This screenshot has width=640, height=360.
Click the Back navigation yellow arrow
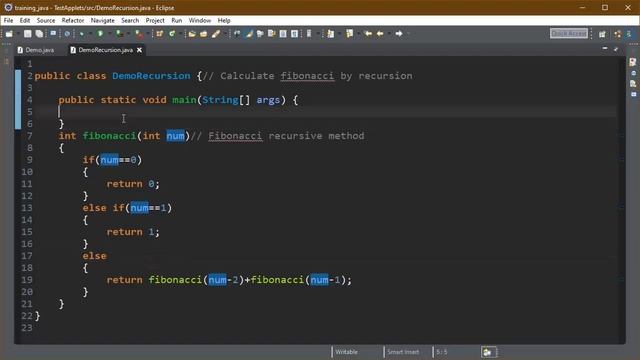[380, 33]
